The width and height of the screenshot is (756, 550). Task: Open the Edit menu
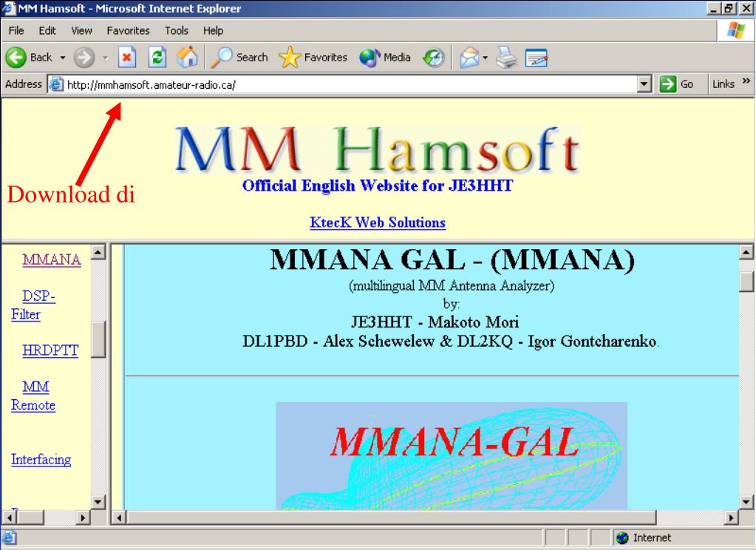(47, 30)
